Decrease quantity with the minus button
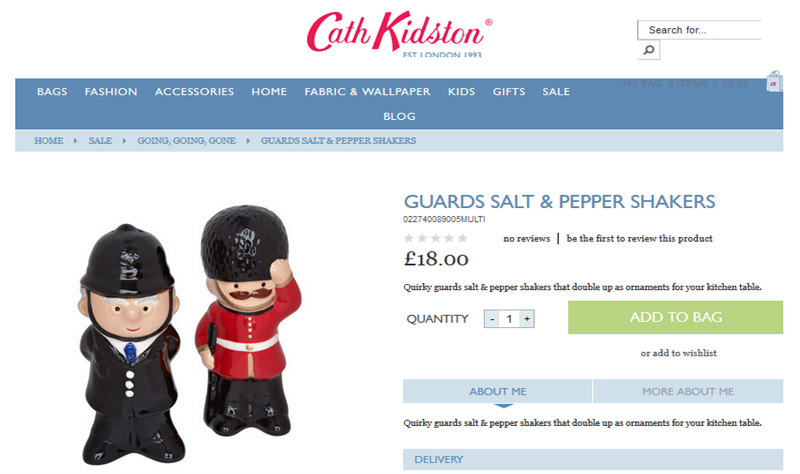This screenshot has width=800, height=474. pos(492,319)
